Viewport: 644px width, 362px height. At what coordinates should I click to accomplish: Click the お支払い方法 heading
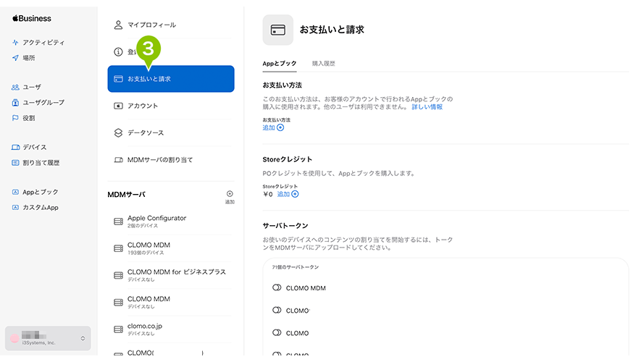click(x=283, y=85)
